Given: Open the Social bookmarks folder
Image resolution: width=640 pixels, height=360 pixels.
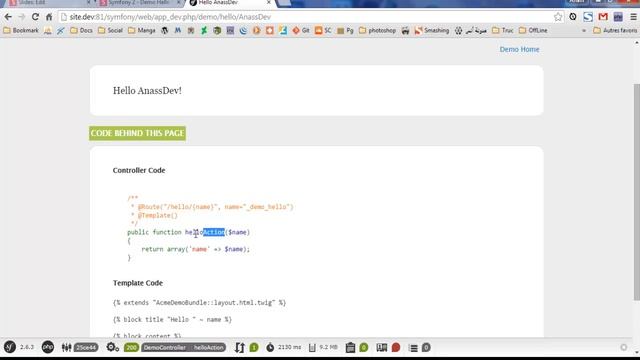Looking at the screenshot, I should point(110,31).
